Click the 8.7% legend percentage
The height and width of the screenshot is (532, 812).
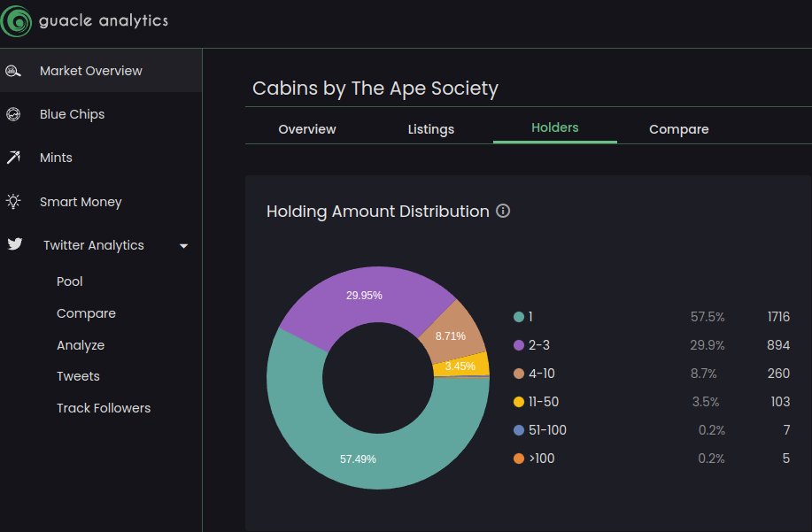tap(703, 374)
